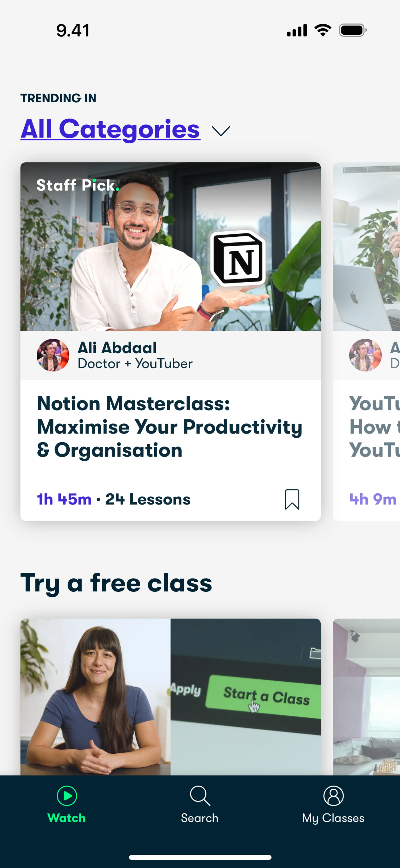Tap the Wi-Fi status icon

click(x=322, y=30)
